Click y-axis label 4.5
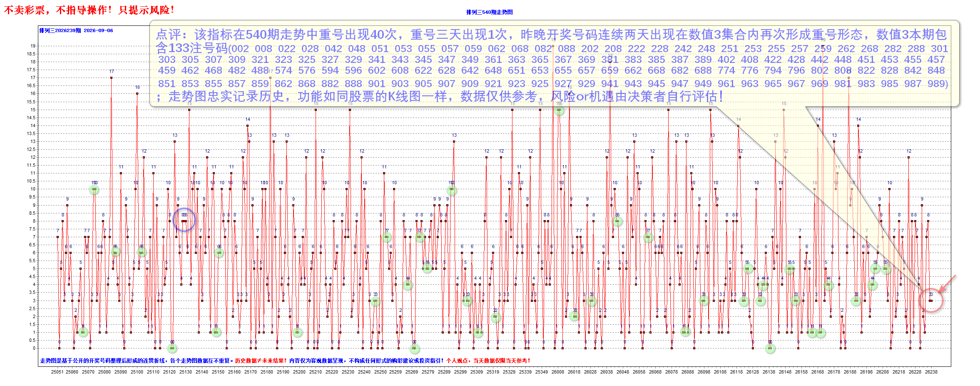 (x=32, y=276)
